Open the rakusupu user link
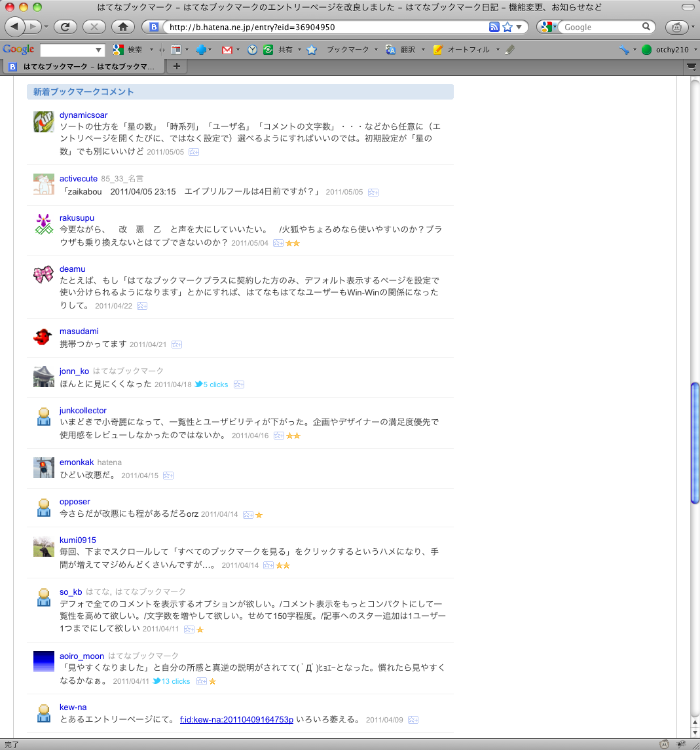 (77, 218)
